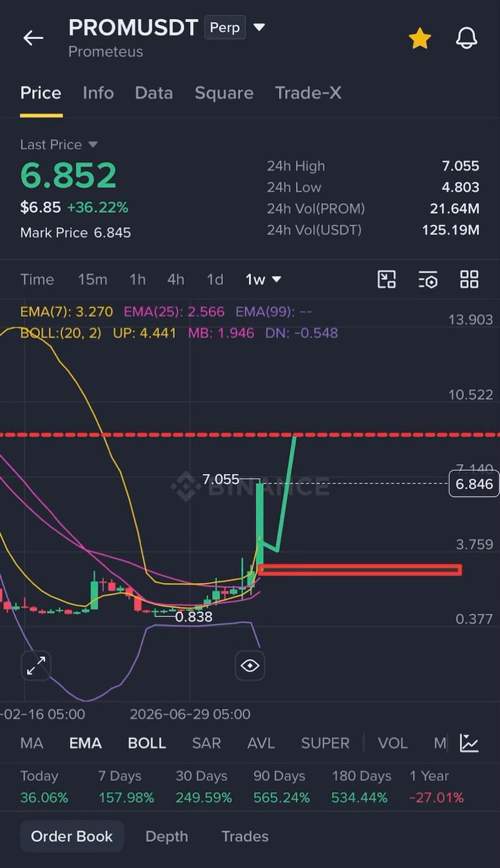
Task: Expand the Last Price dropdown
Action: pyautogui.click(x=93, y=145)
